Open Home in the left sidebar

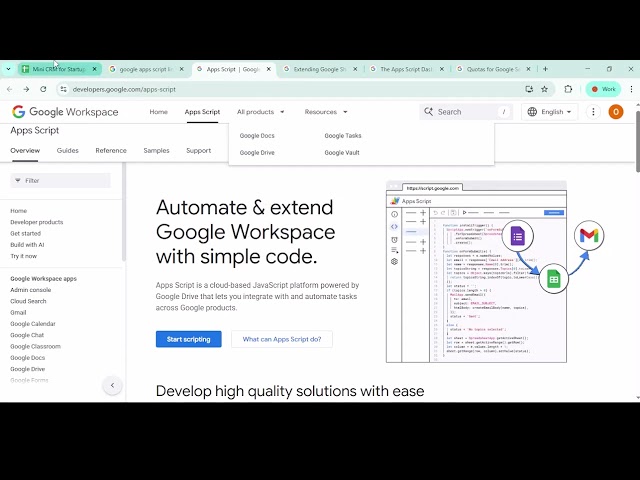click(x=18, y=211)
